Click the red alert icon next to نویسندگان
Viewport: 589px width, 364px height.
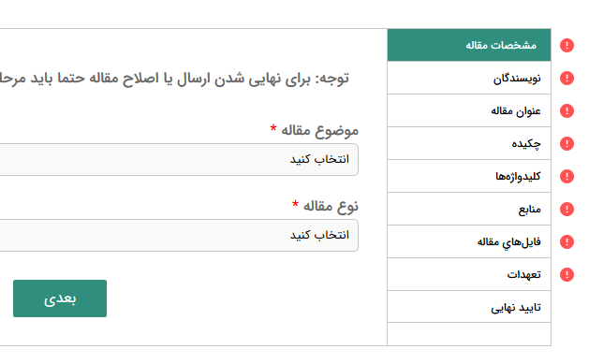tap(567, 78)
